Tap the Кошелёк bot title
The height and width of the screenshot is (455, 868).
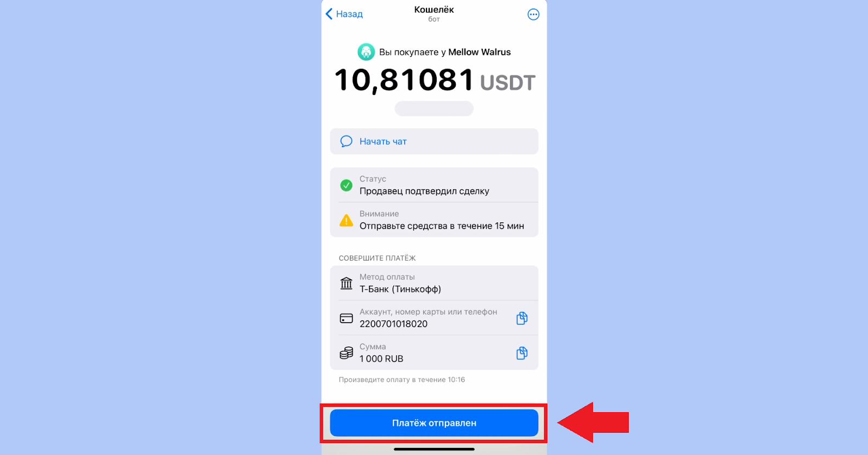tap(434, 10)
